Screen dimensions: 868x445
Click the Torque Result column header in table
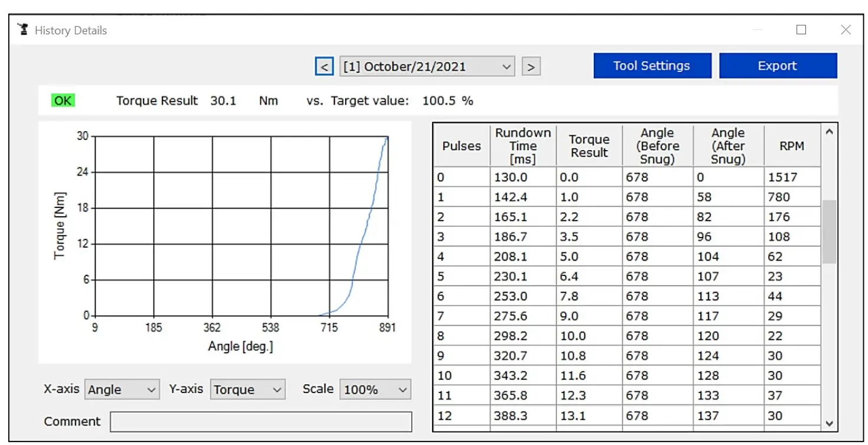pyautogui.click(x=589, y=146)
